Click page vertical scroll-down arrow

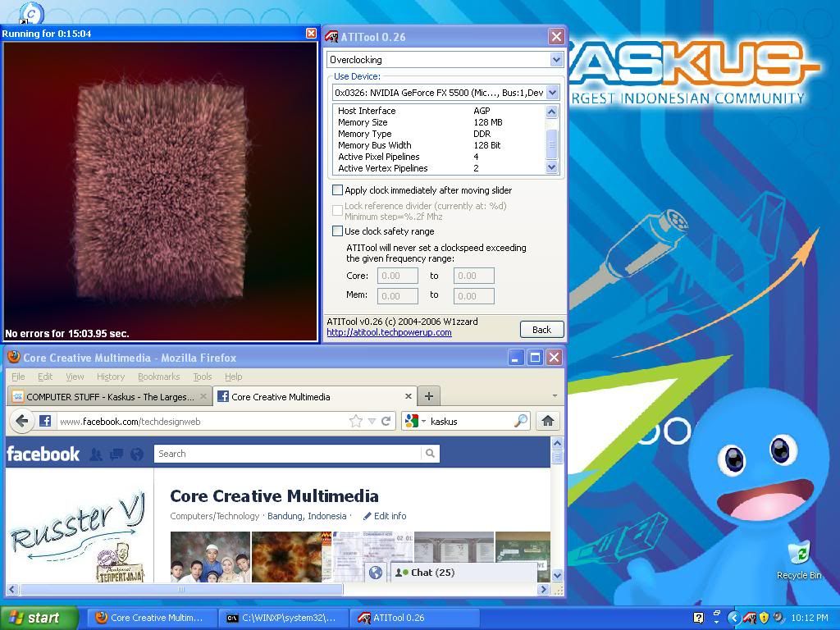(x=557, y=575)
